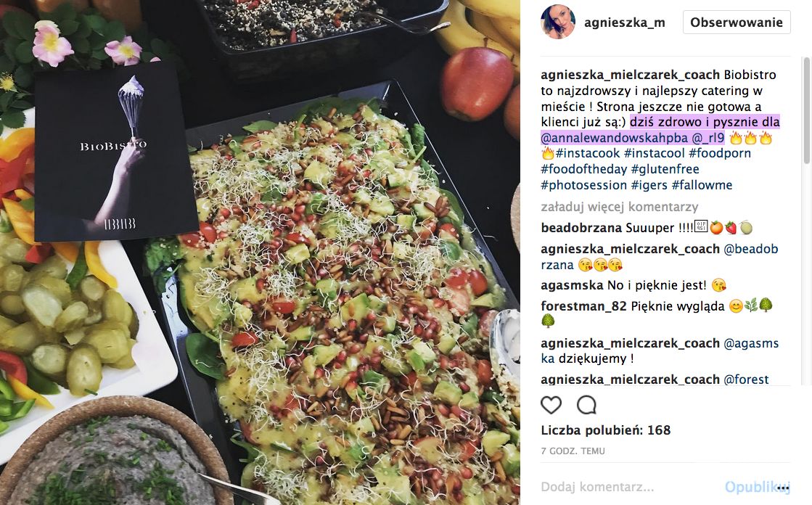The width and height of the screenshot is (812, 505).
Task: Open the #foodporn hashtag
Action: click(x=719, y=153)
